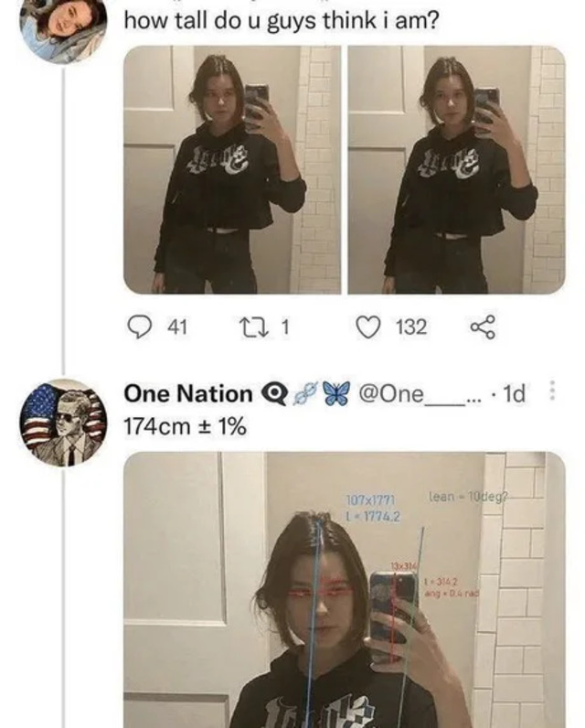
Task: Like the tweet with the heart icon
Action: coord(369,327)
